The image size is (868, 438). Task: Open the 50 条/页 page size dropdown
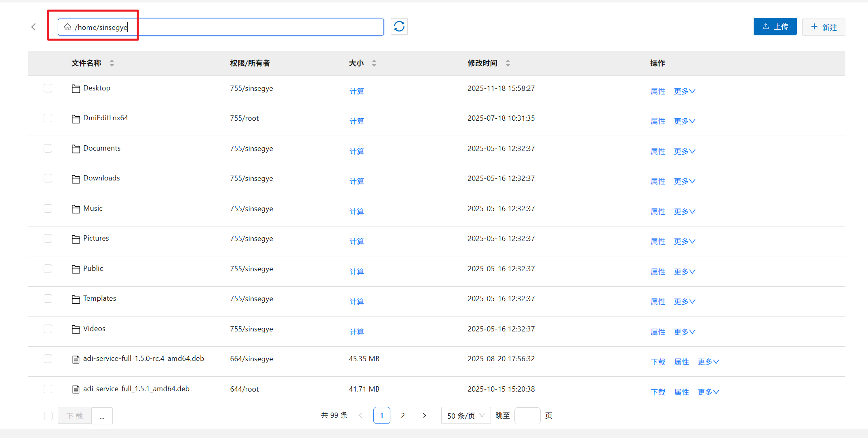(466, 415)
